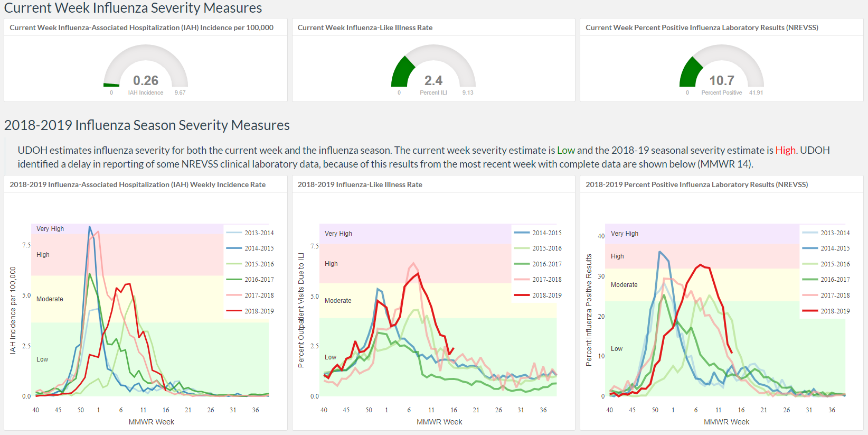Click 'Moderate' zone label in IAH Weekly Incidence chart
The height and width of the screenshot is (435, 868).
pyautogui.click(x=50, y=299)
